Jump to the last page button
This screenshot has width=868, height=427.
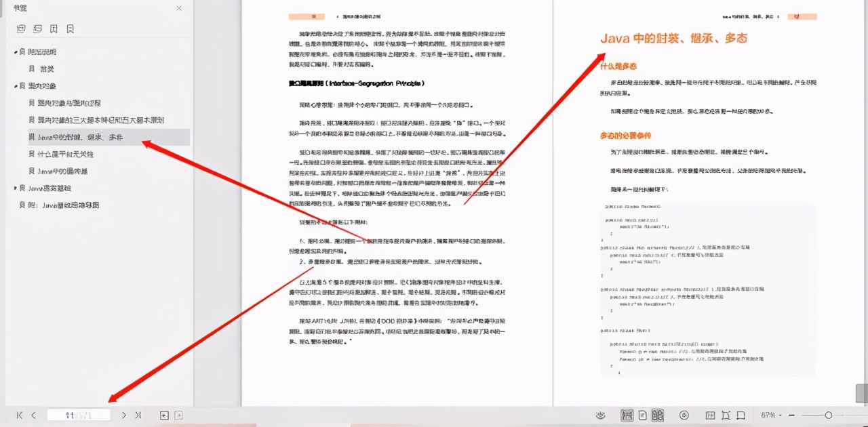(138, 415)
